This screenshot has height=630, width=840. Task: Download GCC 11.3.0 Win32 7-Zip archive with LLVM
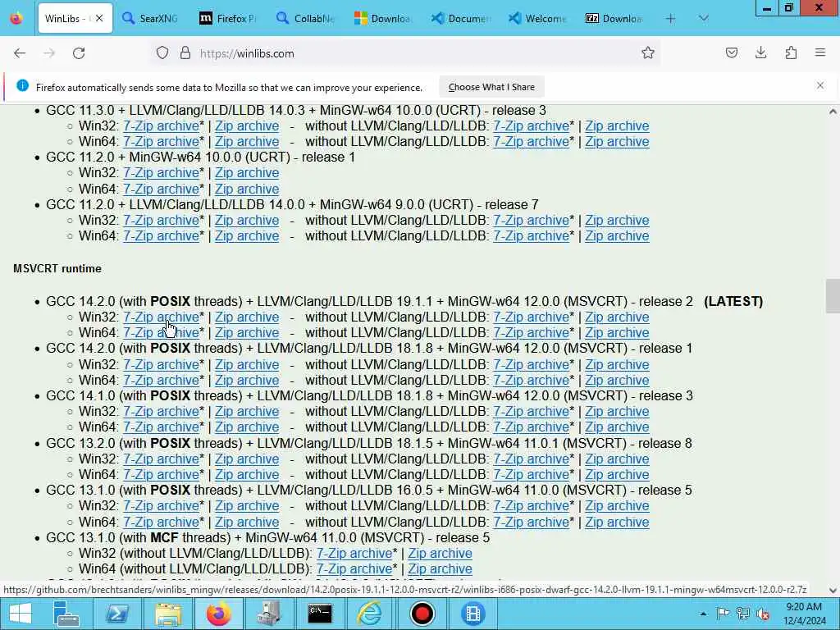pos(162,126)
